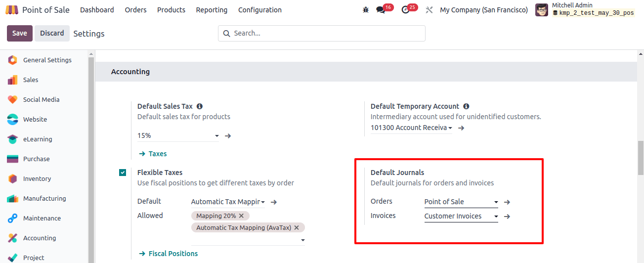Image resolution: width=644 pixels, height=263 pixels.
Task: Click the eLearning graduation cap icon
Action: pyautogui.click(x=12, y=139)
